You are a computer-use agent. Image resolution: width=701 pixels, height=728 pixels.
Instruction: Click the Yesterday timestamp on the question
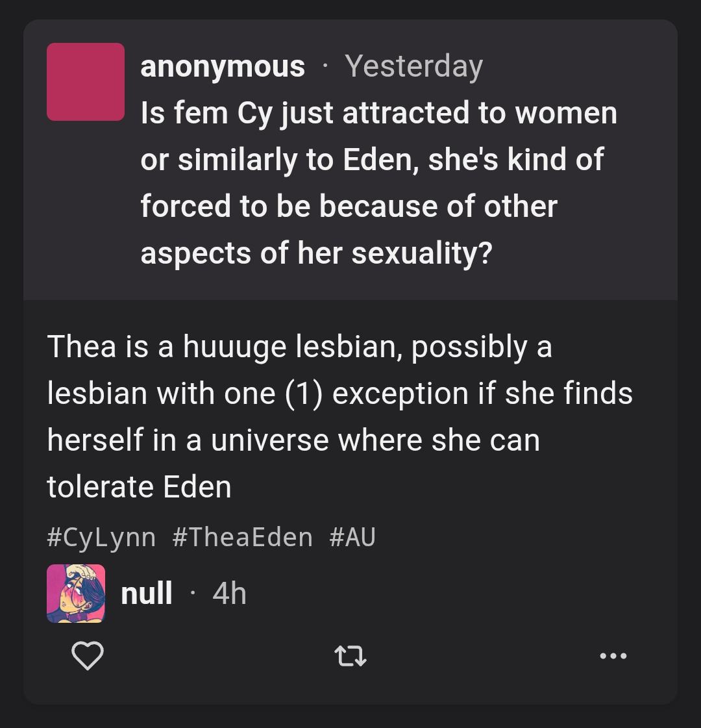point(414,66)
